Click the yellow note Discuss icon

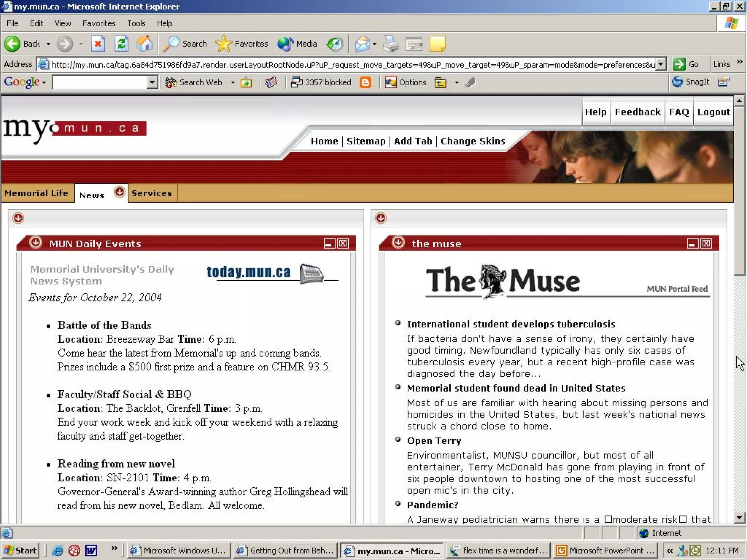[x=437, y=44]
